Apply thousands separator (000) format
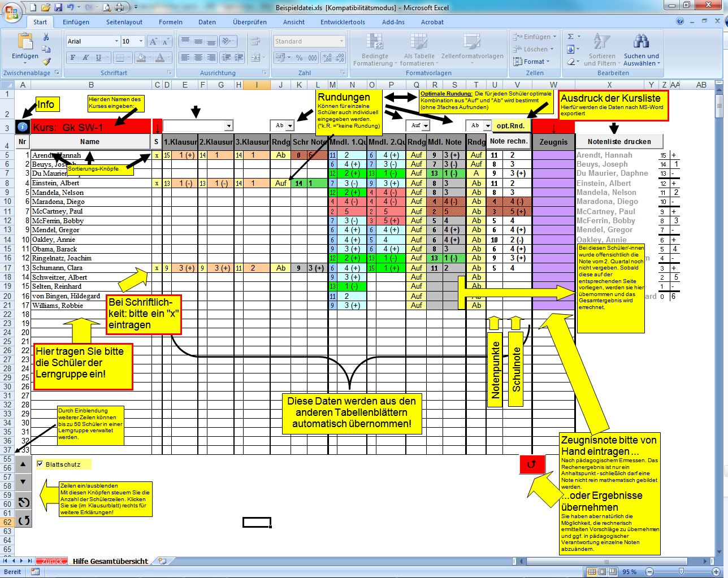728x578 pixels. coord(312,58)
